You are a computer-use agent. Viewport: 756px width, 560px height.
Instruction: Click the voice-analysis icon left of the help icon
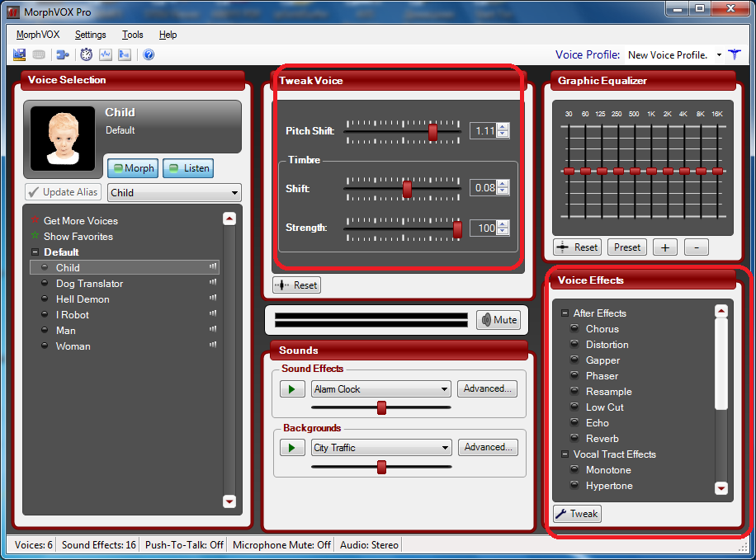pyautogui.click(x=125, y=54)
